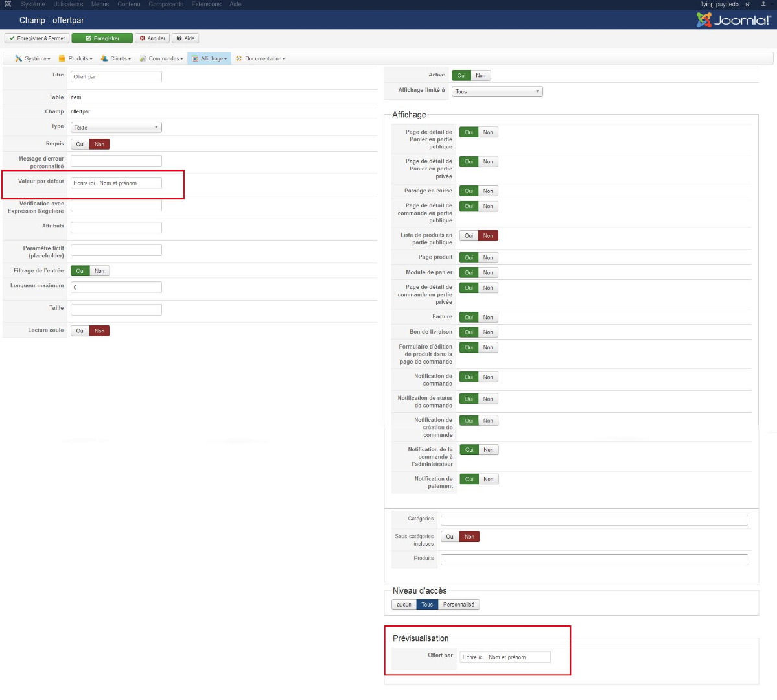Click the Joomla! logo
The height and width of the screenshot is (700, 777).
pos(734,20)
